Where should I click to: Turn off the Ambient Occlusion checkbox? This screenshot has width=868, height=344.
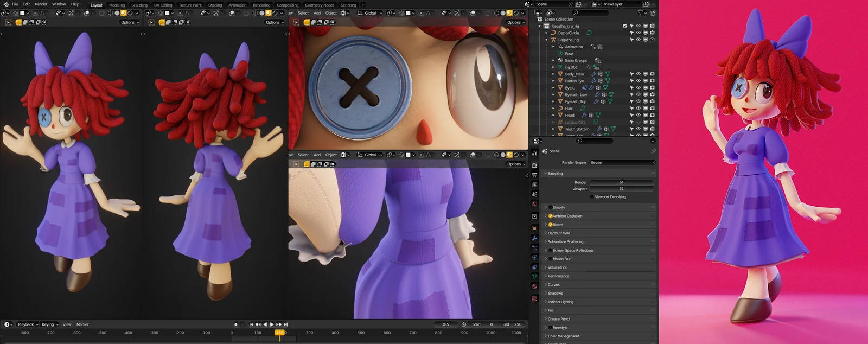tap(550, 216)
